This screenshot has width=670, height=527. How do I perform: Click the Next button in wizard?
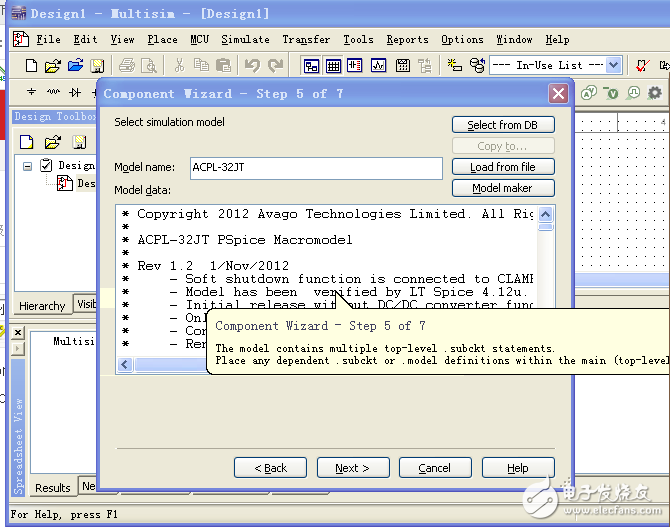[353, 468]
